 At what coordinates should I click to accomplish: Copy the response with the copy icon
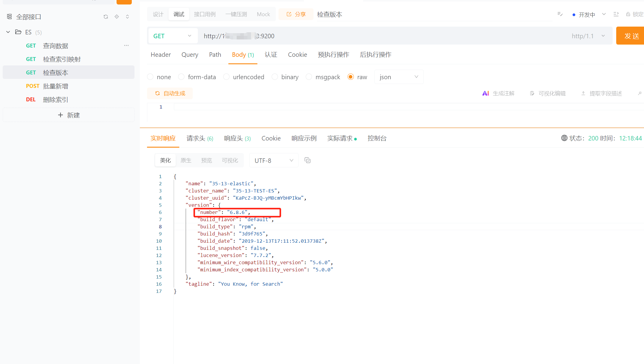pyautogui.click(x=308, y=160)
